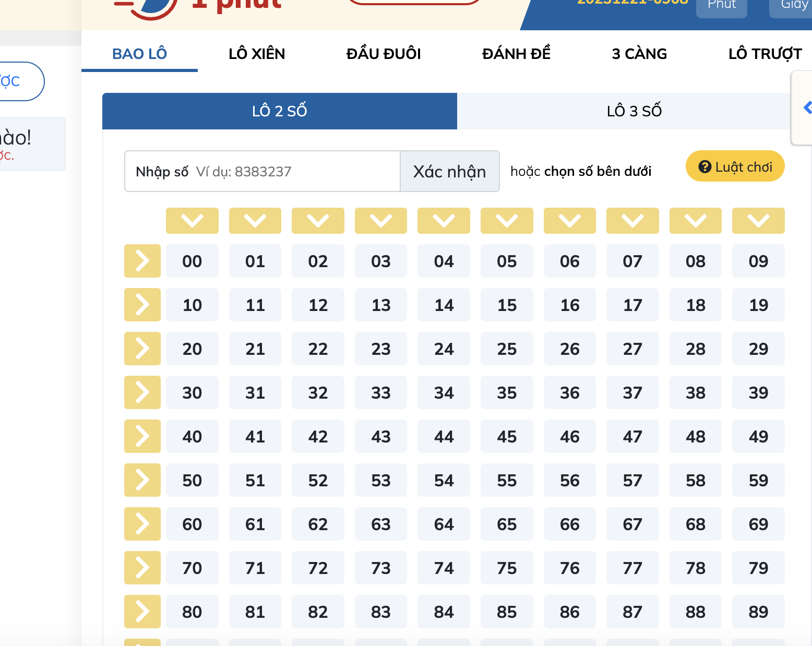Toggle number 27 in the grid

[x=632, y=349]
